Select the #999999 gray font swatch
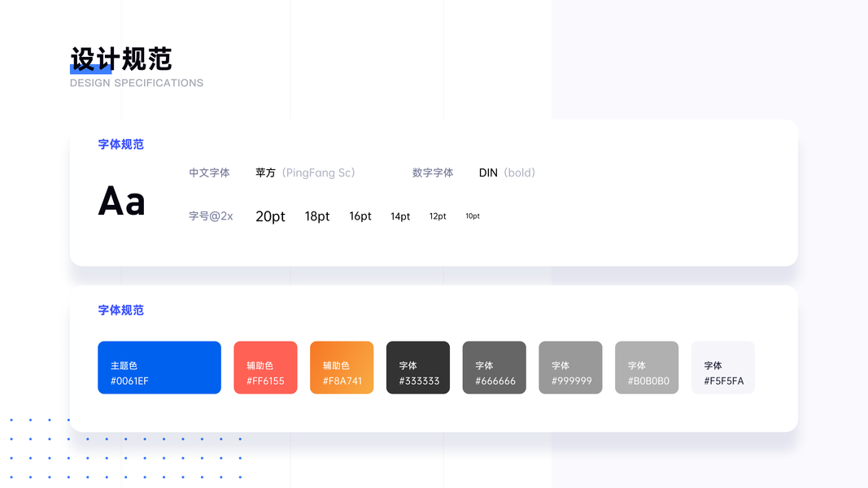The image size is (868, 488). coord(570,368)
